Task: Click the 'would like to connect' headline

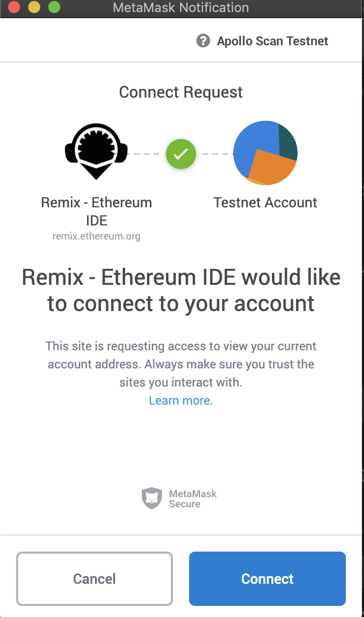Action: click(181, 290)
